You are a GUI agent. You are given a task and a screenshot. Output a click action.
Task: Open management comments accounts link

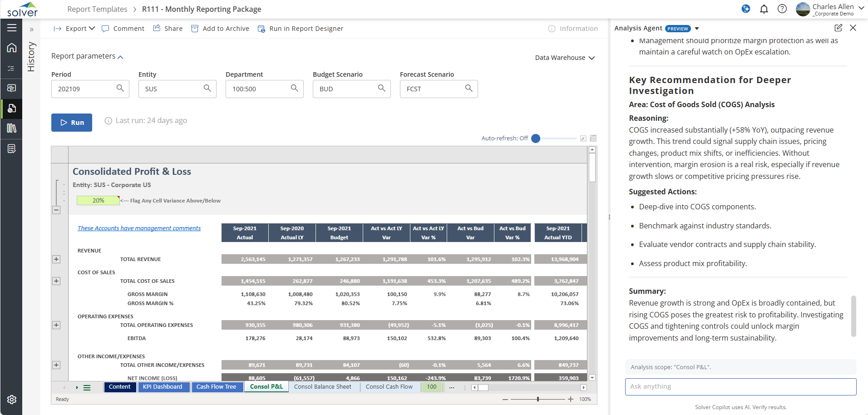point(139,228)
